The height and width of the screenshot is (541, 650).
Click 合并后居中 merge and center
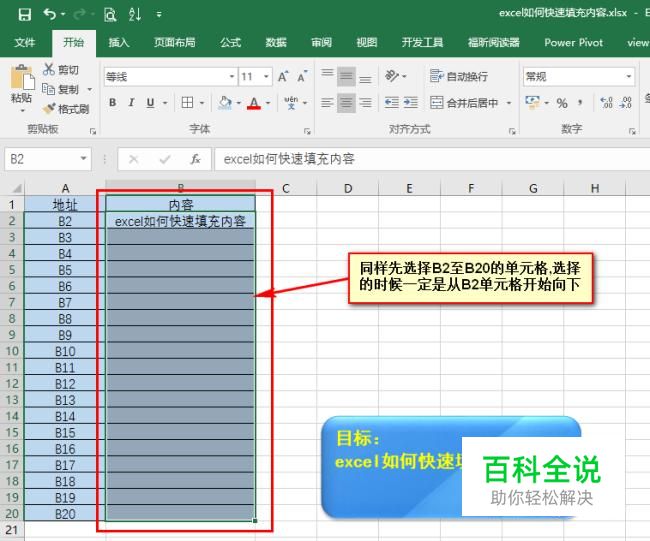(464, 102)
